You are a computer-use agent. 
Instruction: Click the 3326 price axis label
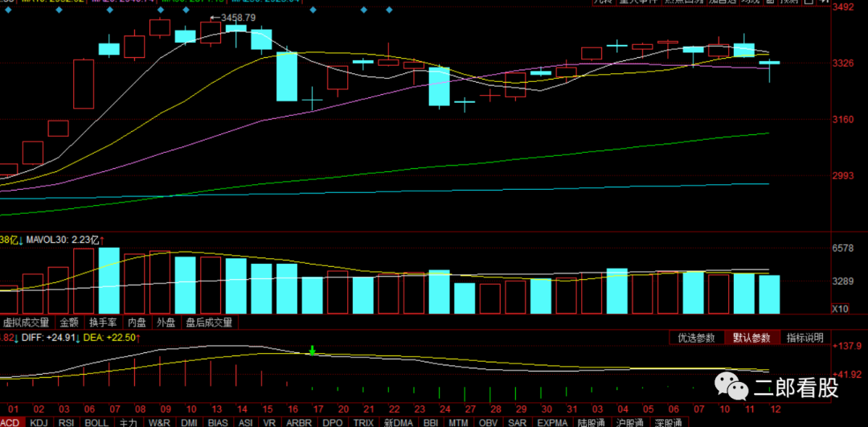click(x=844, y=64)
